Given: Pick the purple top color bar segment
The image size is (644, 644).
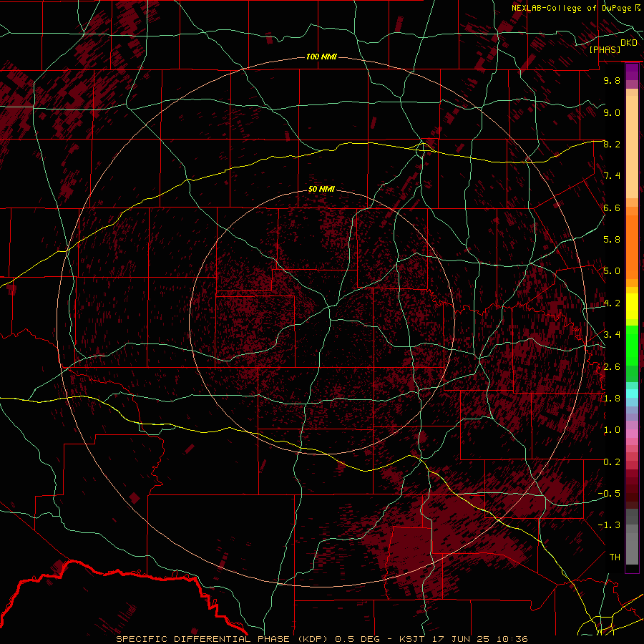Looking at the screenshot, I should (632, 72).
